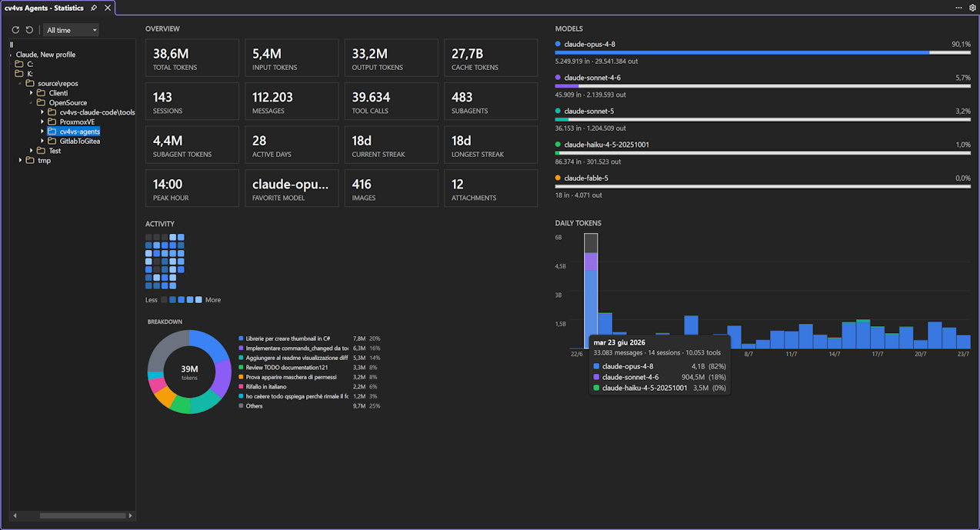Select the GitlabToGitea folder label
The height and width of the screenshot is (530, 980).
click(79, 141)
